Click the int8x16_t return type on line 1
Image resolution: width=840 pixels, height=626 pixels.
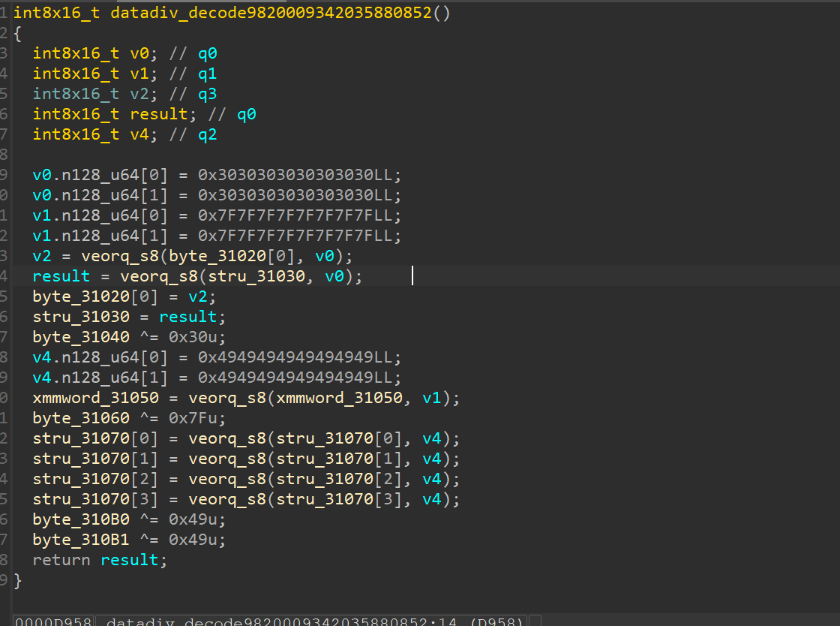tap(57, 14)
